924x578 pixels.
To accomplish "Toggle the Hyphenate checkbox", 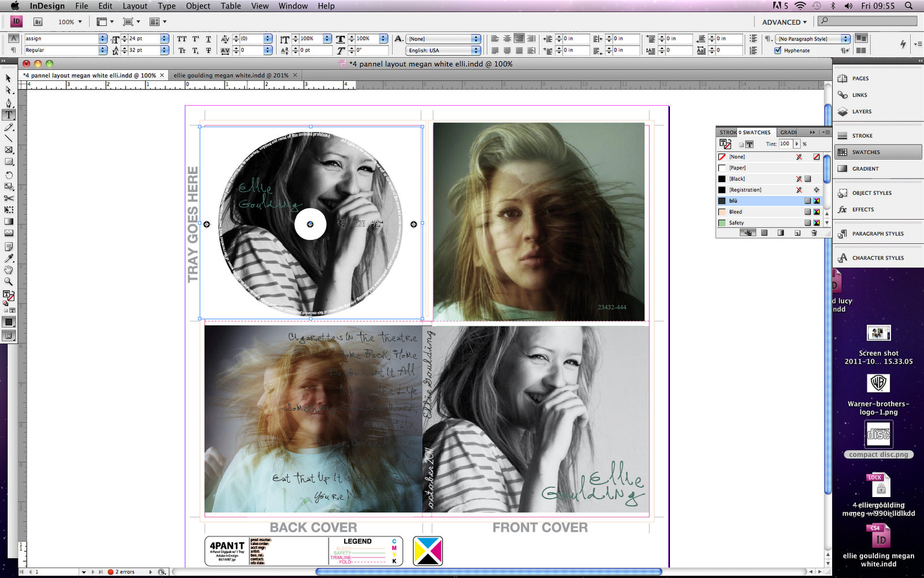I will tap(778, 50).
